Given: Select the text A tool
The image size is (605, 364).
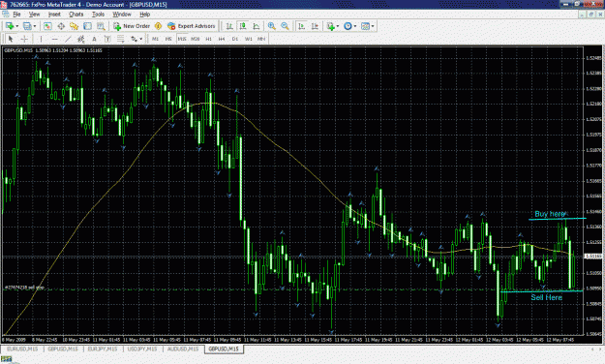Looking at the screenshot, I should 94,39.
